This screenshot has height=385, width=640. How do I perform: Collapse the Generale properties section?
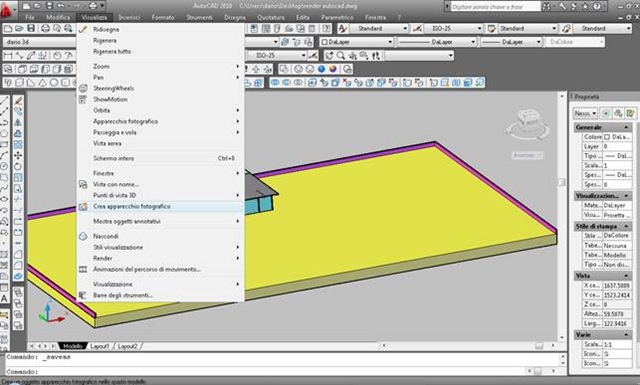[627, 127]
